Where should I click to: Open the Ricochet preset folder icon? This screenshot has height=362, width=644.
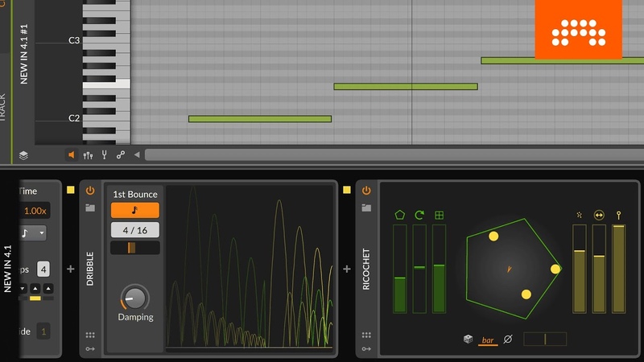pos(366,208)
